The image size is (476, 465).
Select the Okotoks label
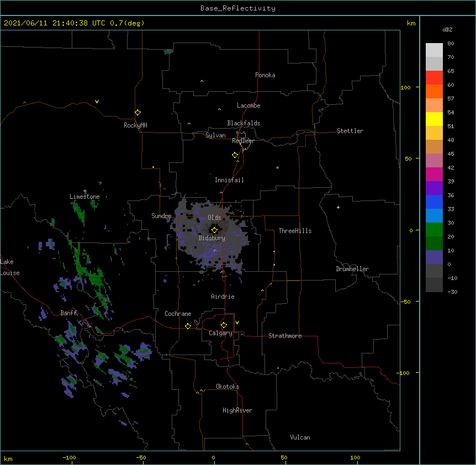click(228, 387)
